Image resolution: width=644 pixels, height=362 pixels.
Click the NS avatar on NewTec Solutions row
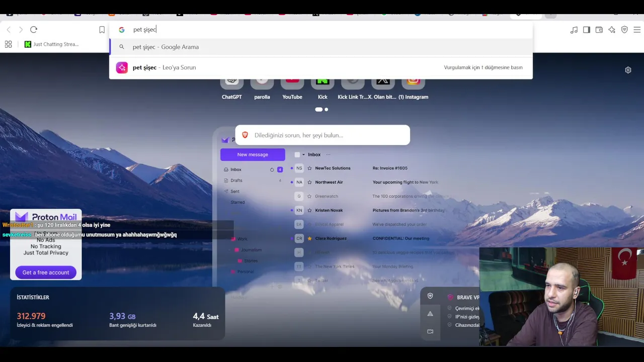click(x=299, y=168)
